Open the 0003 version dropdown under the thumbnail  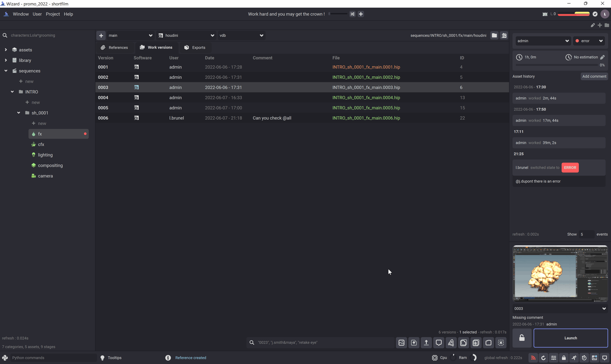(x=560, y=309)
